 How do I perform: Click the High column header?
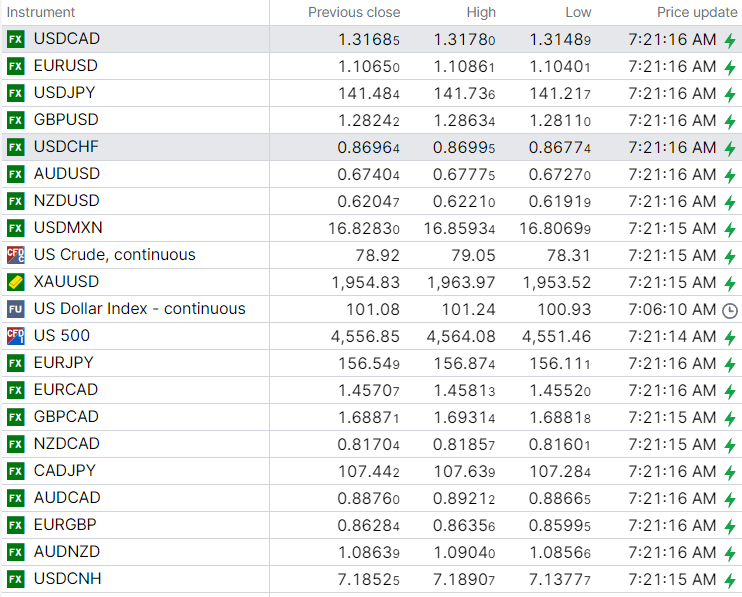pos(480,12)
